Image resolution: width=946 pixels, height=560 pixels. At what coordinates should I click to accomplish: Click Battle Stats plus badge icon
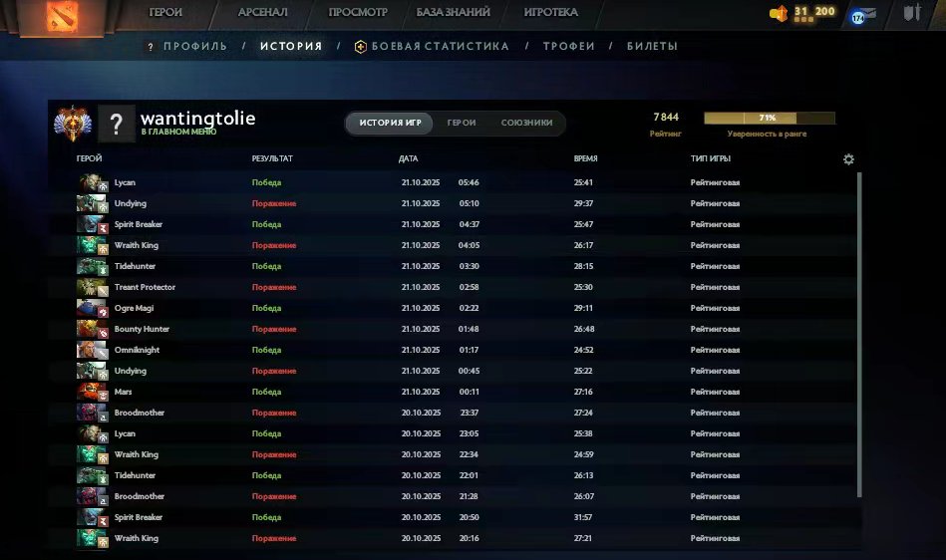click(361, 47)
